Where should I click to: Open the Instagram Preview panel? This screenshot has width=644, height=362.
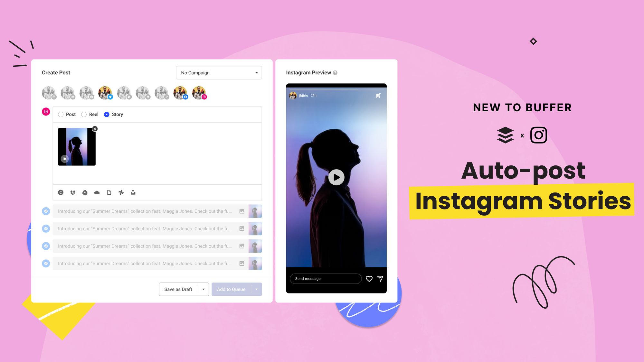coord(308,72)
